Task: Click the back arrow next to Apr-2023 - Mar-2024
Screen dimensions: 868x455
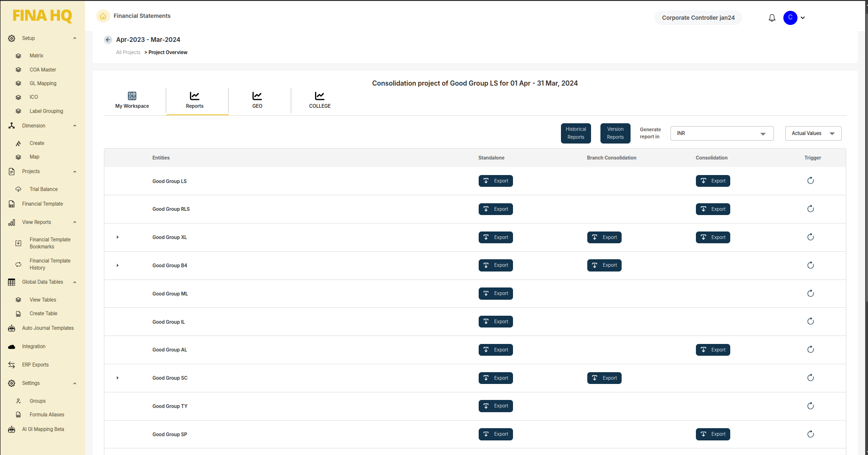Action: coord(108,40)
